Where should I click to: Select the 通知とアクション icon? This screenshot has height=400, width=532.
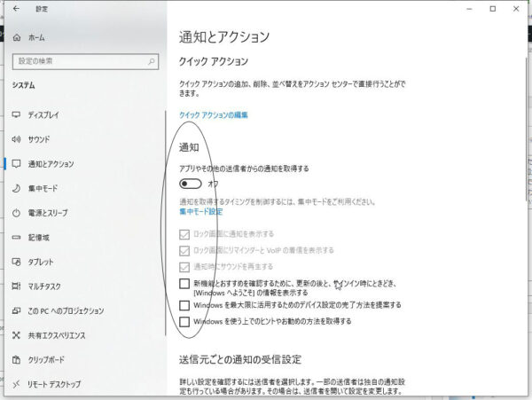pyautogui.click(x=16, y=164)
